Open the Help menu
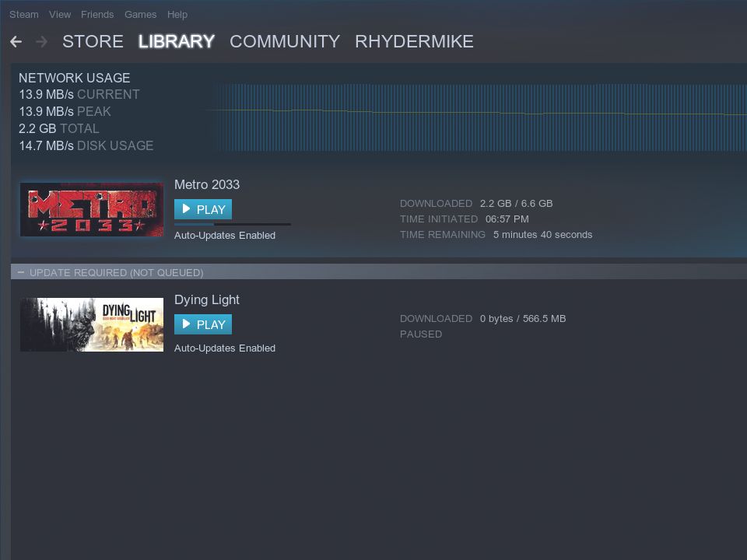 177,14
